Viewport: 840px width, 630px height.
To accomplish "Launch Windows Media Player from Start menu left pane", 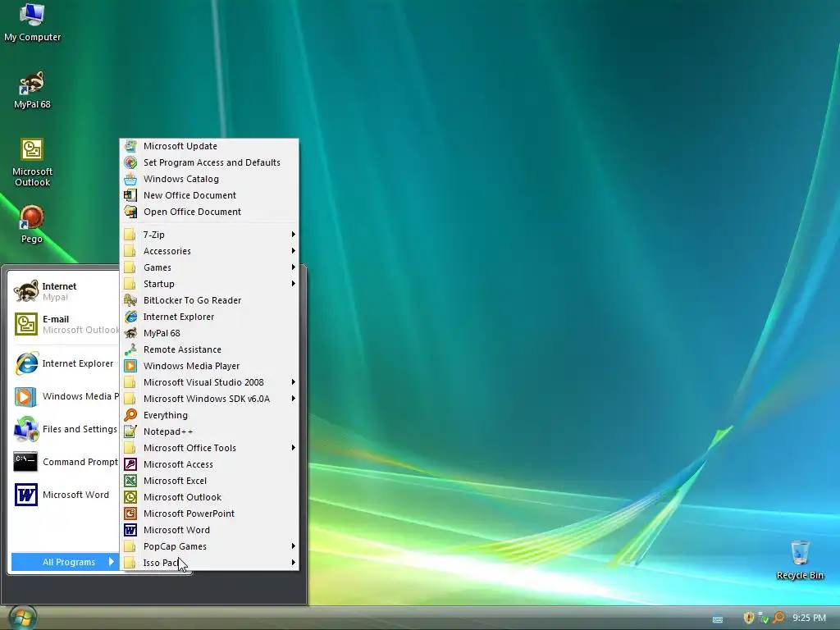I will point(65,396).
